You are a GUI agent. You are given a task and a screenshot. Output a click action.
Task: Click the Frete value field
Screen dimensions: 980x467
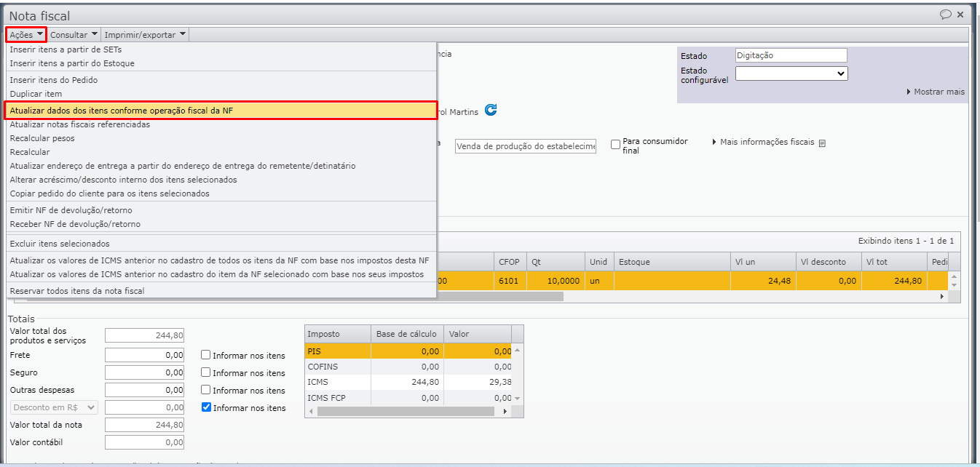pos(144,355)
